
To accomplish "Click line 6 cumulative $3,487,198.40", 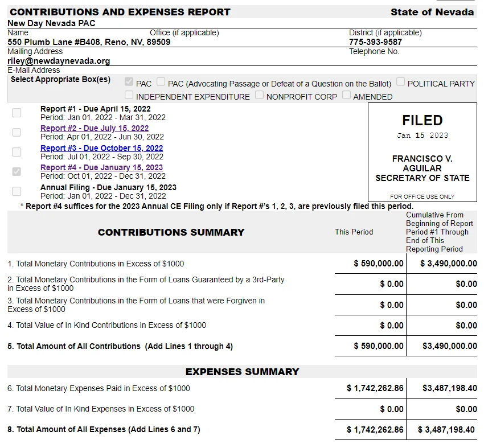I will (x=449, y=388).
